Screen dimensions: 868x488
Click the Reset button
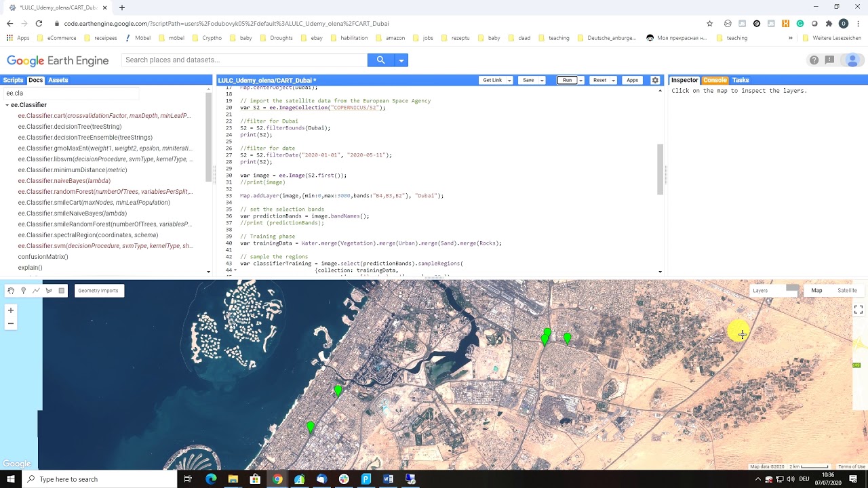click(599, 80)
